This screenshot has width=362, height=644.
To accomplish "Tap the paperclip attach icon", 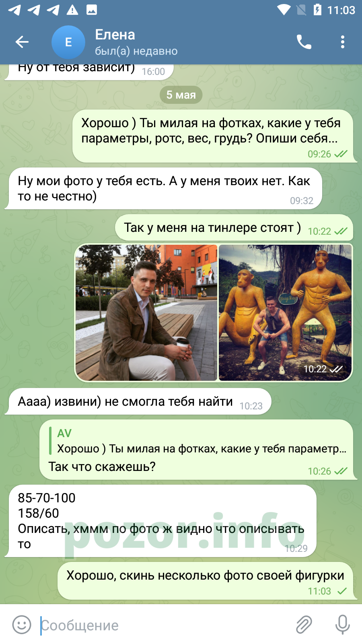I will click(304, 625).
